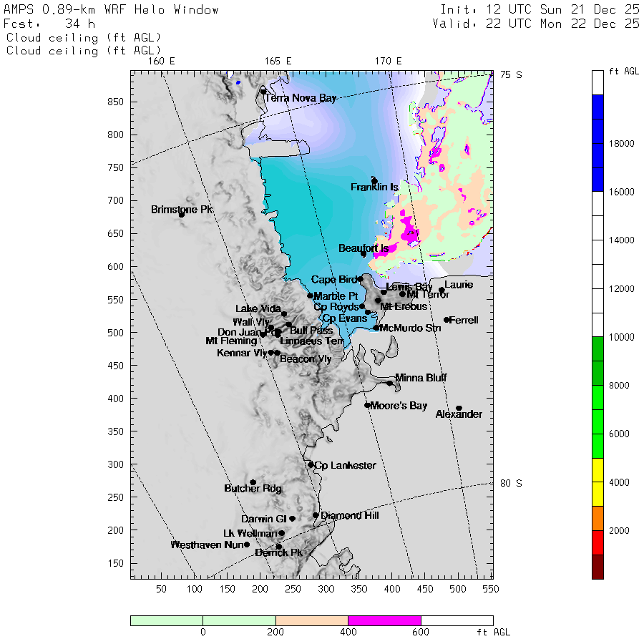Pick the yellow 4000 ft colorbar segment
Screen dimensions: 644x644
(598, 470)
